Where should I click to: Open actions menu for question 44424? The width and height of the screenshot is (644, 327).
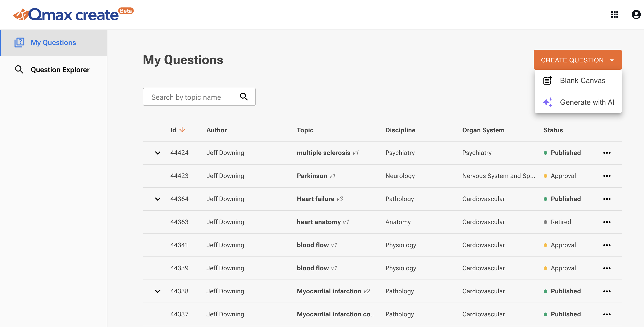(607, 153)
